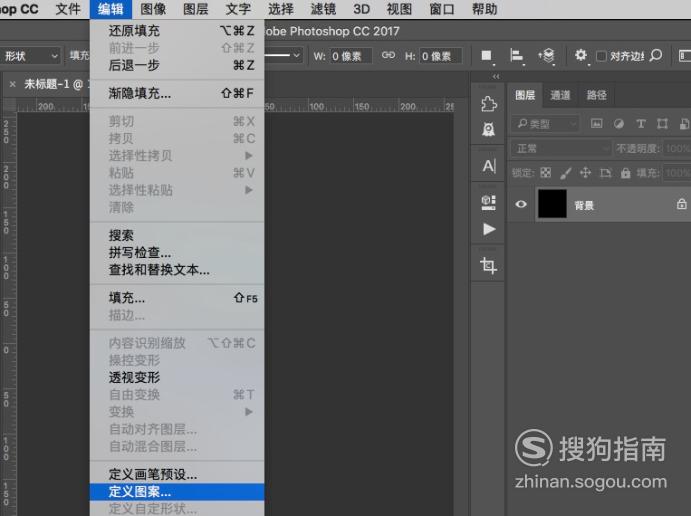Toggle lock artboard nesting icon
Image resolution: width=691 pixels, height=516 pixels.
606,173
